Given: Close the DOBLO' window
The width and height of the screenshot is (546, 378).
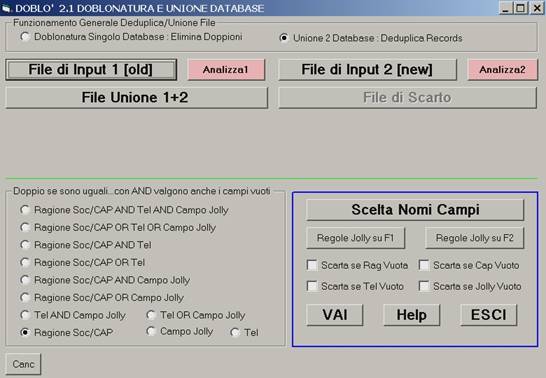Looking at the screenshot, I should (537, 8).
